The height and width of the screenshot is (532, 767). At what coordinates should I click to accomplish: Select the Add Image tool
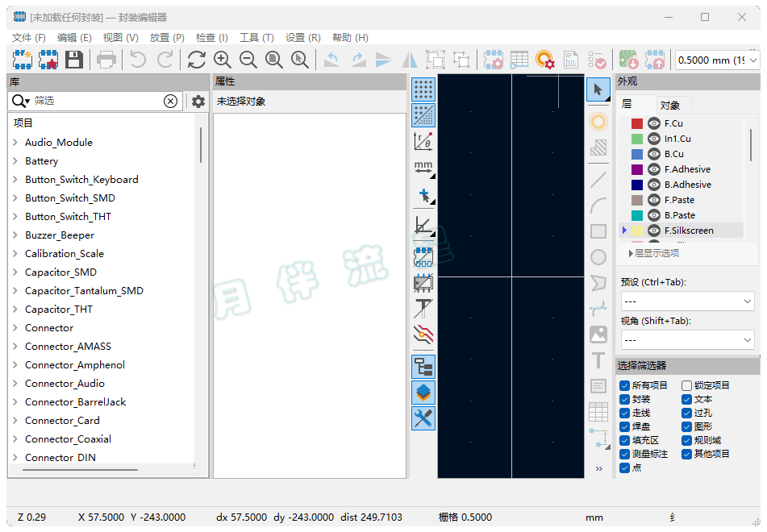[x=598, y=335]
